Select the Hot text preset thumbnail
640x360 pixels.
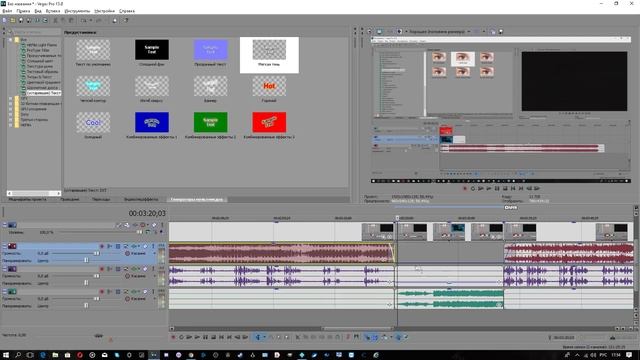click(x=269, y=86)
